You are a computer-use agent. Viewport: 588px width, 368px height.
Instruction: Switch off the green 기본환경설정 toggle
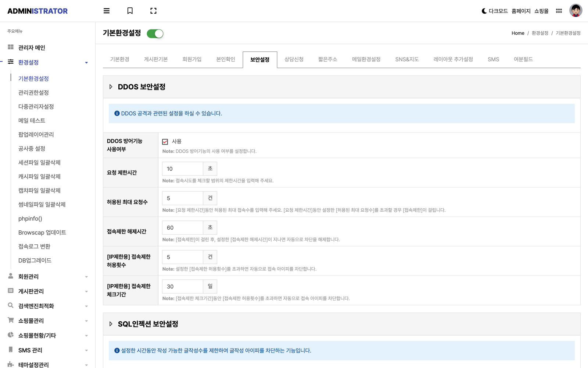coord(155,34)
